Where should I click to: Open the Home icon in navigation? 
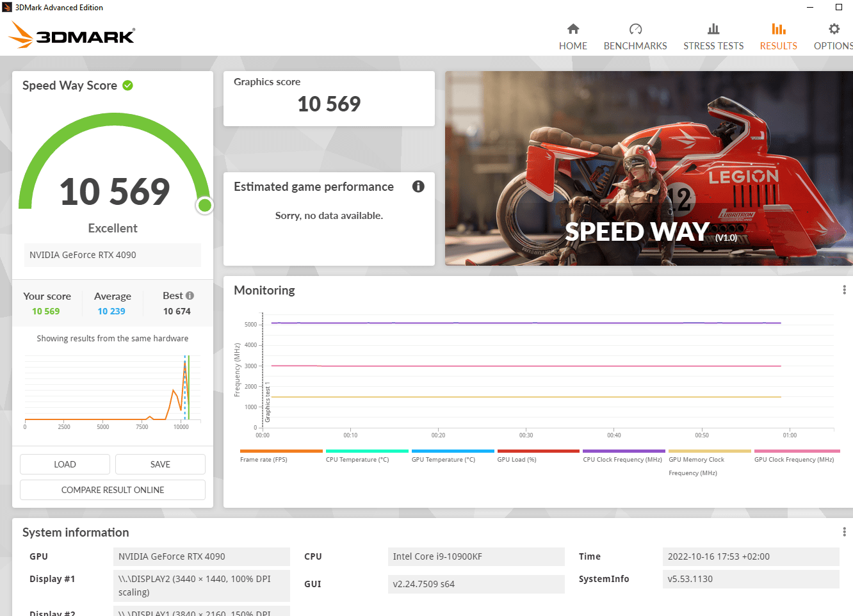point(573,29)
